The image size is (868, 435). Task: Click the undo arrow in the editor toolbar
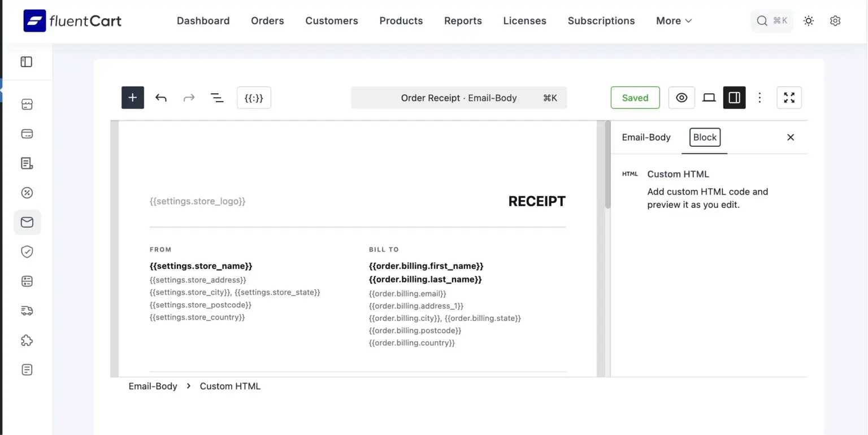point(160,97)
